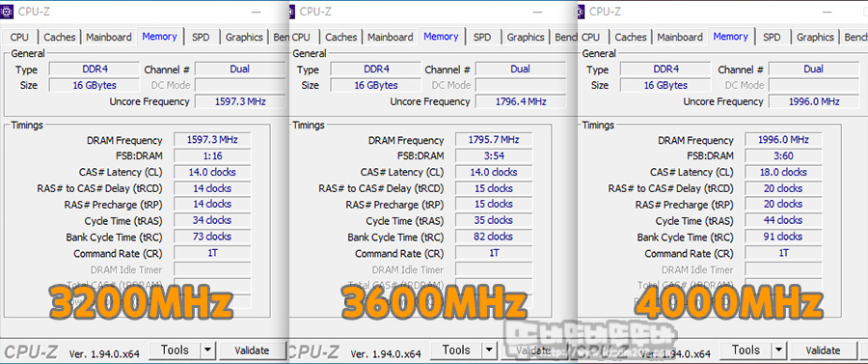Open SPD tab in 1597.3 MHz window

pos(201,37)
